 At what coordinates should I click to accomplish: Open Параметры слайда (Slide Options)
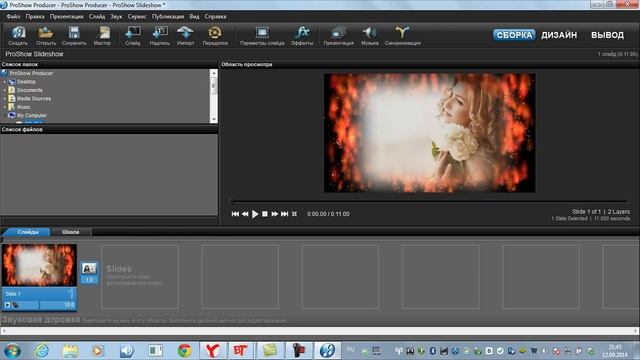click(x=262, y=35)
